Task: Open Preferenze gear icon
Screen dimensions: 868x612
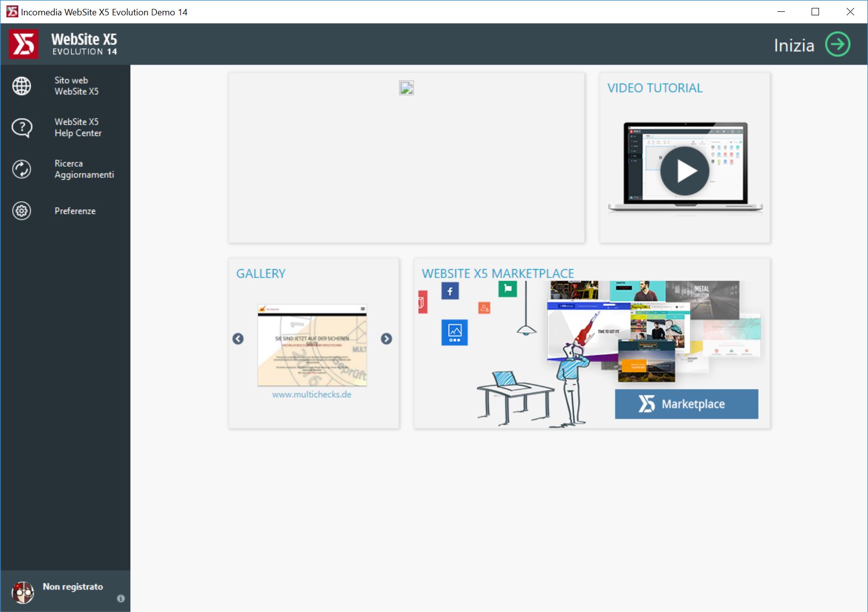Action: 22,211
